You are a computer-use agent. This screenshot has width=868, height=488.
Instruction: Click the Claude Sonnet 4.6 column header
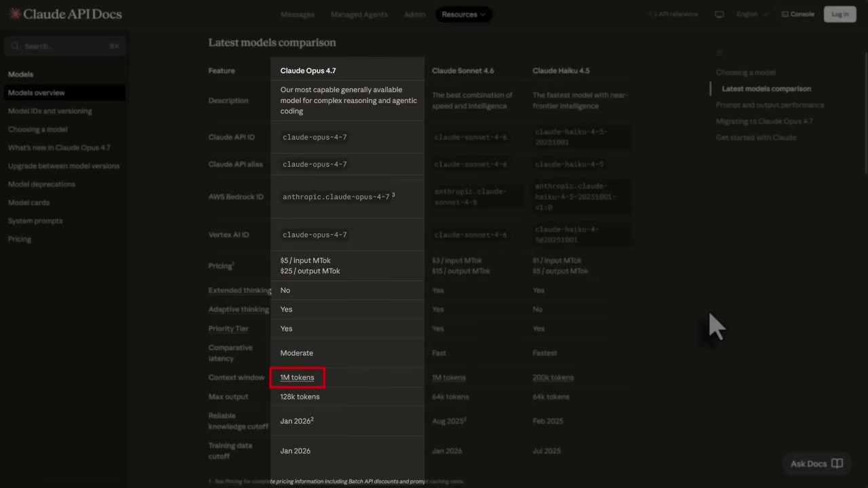coord(463,70)
